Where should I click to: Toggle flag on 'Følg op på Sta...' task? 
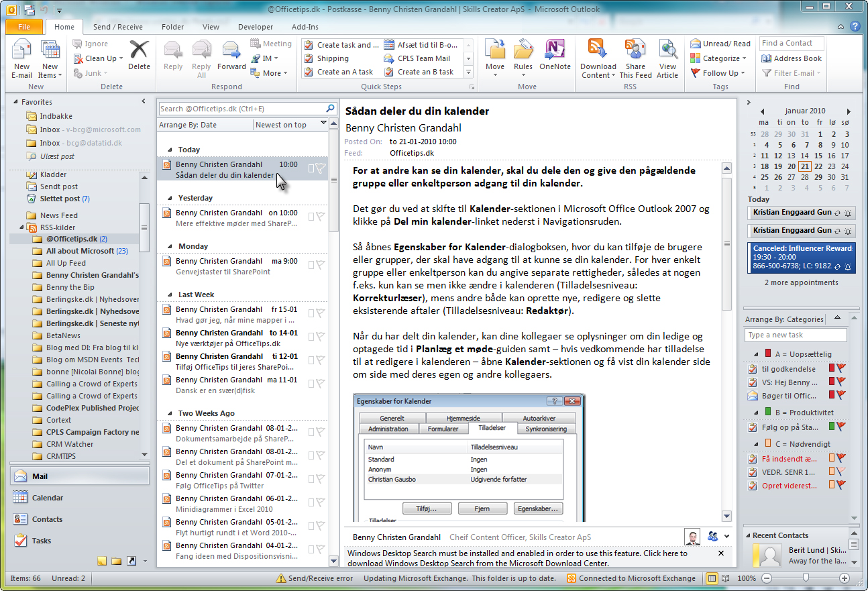(x=840, y=427)
